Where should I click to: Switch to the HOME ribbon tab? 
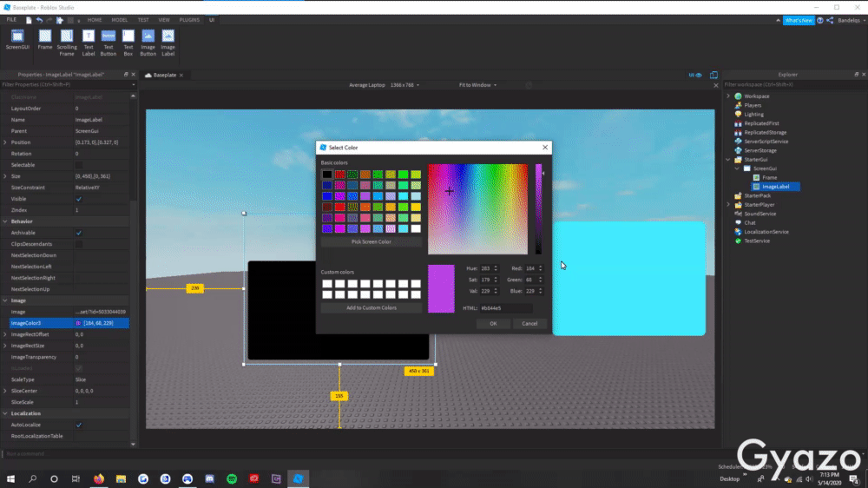point(95,20)
